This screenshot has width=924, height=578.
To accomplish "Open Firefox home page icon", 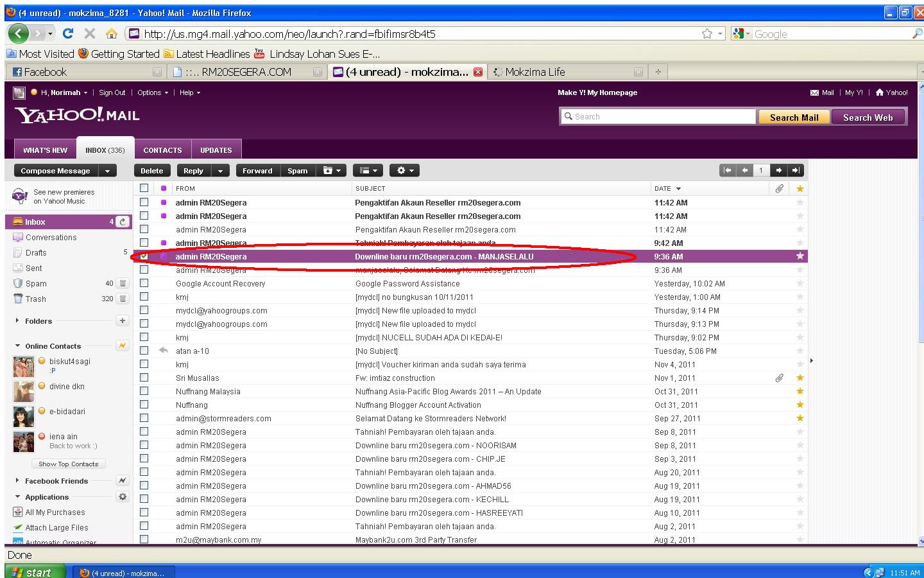I will point(112,33).
